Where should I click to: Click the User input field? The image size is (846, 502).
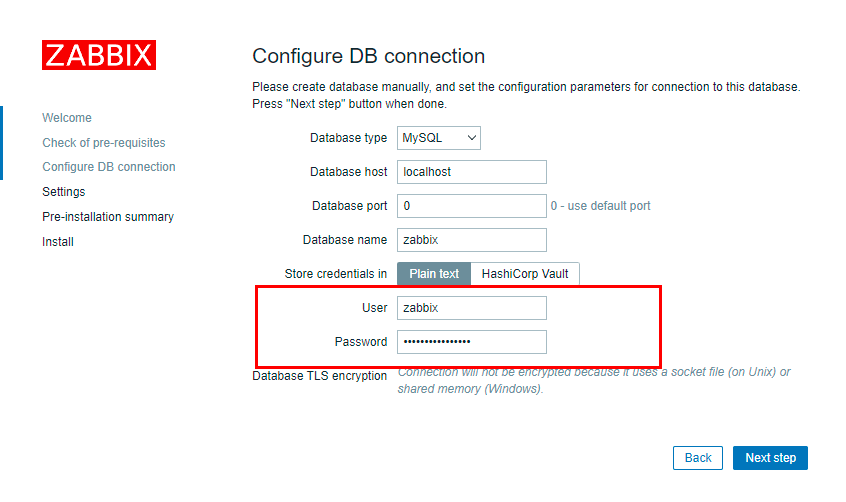click(472, 308)
